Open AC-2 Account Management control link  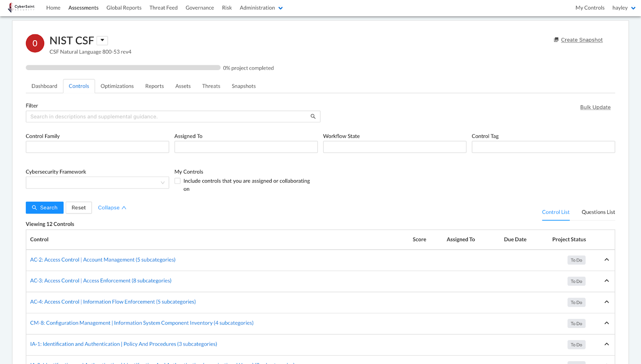pos(103,260)
